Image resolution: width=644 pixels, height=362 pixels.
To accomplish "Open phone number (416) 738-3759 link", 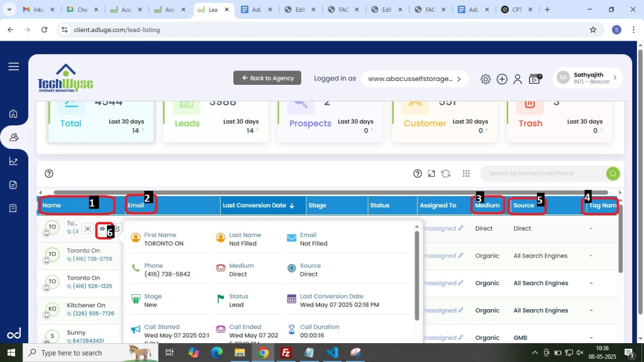I will (x=92, y=259).
